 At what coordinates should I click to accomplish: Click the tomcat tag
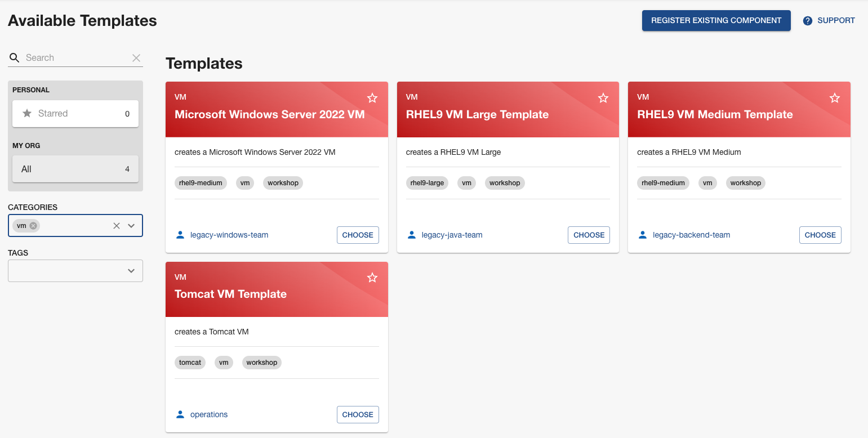click(x=190, y=363)
